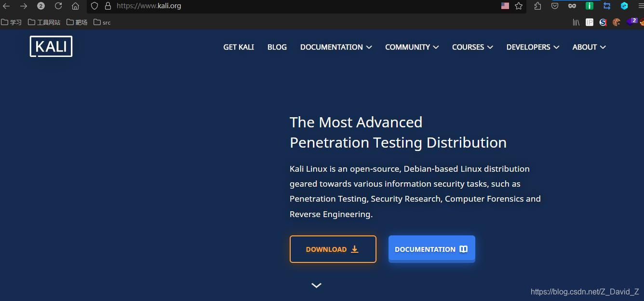The width and height of the screenshot is (644, 301).
Task: Open the 工具网站 bookmarks folder
Action: [x=44, y=22]
